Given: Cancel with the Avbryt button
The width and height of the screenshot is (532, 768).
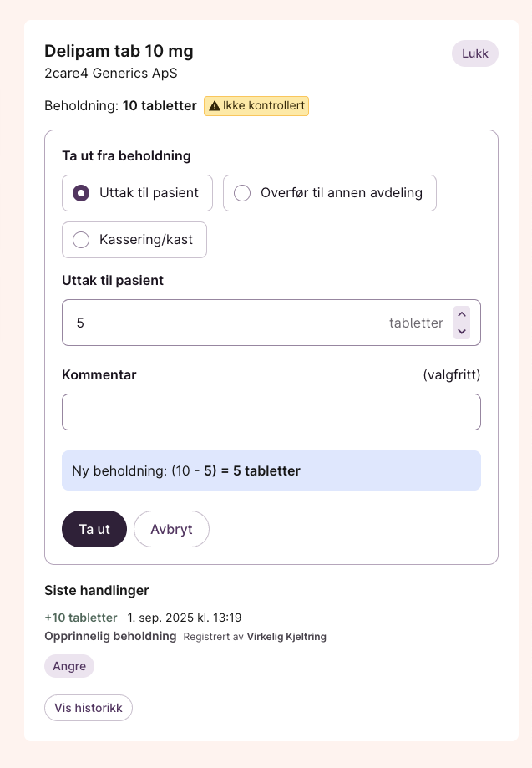Looking at the screenshot, I should [171, 529].
